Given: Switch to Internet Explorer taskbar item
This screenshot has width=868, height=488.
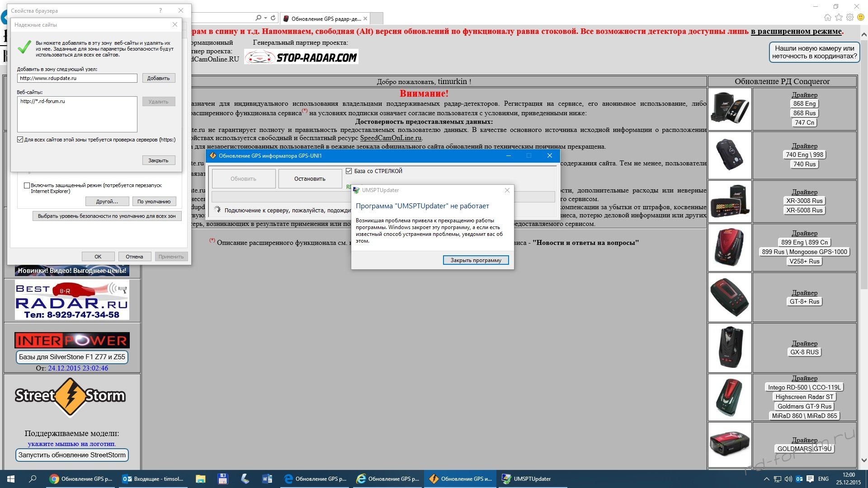Looking at the screenshot, I should [387, 479].
